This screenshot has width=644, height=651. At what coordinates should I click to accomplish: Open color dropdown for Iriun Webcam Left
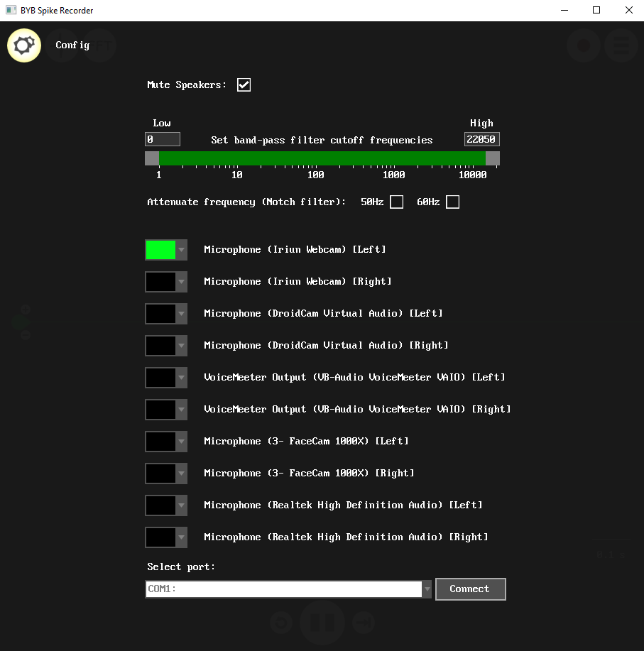tap(182, 250)
